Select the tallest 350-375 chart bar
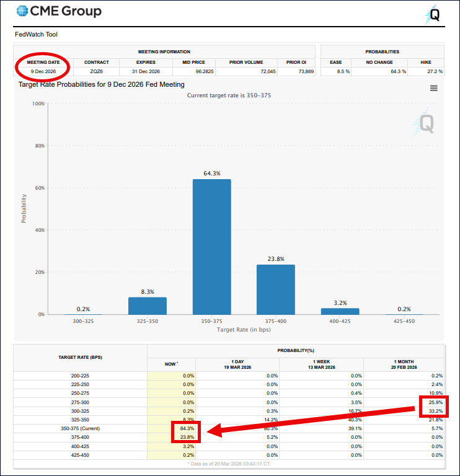 pyautogui.click(x=211, y=247)
